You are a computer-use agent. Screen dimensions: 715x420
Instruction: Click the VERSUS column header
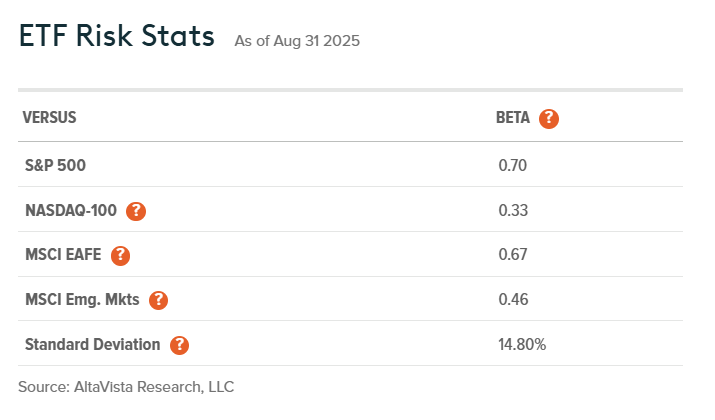click(50, 118)
